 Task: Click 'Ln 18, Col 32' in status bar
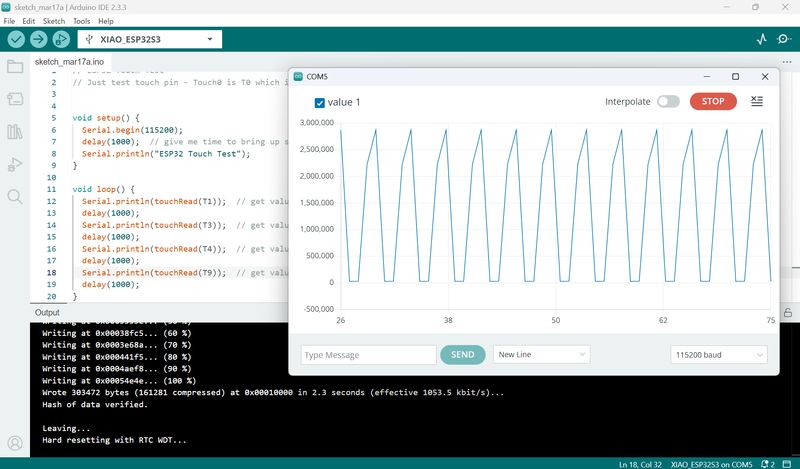click(639, 464)
